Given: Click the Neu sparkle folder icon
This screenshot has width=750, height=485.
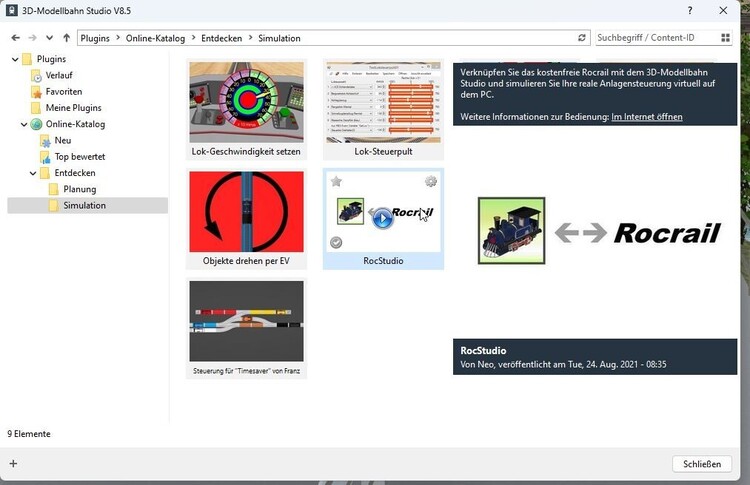Looking at the screenshot, I should [45, 141].
